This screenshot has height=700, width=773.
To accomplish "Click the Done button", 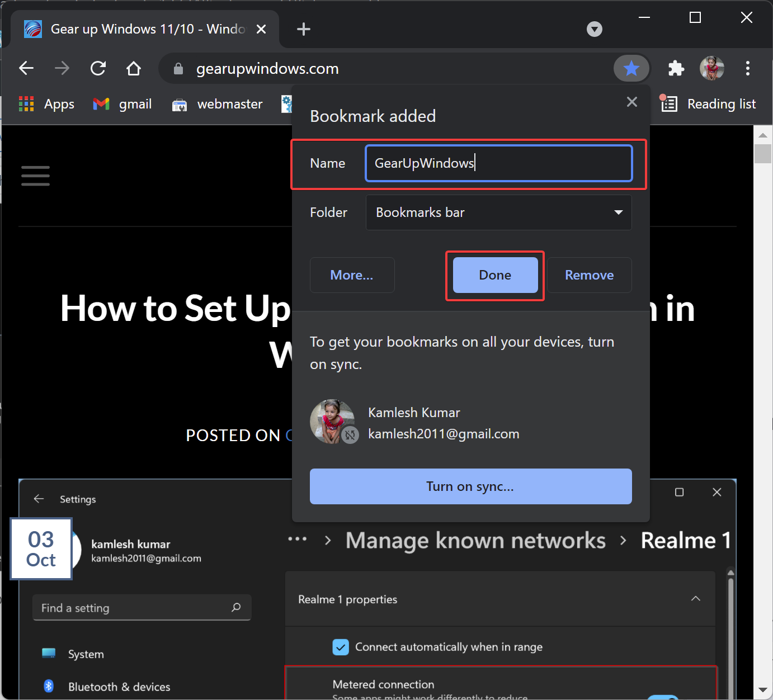I will click(496, 275).
